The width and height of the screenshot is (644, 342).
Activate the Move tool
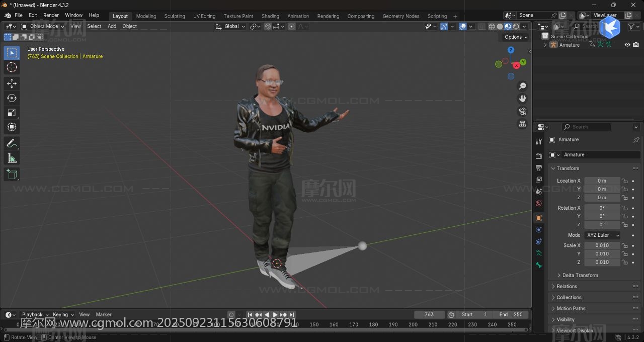[12, 83]
